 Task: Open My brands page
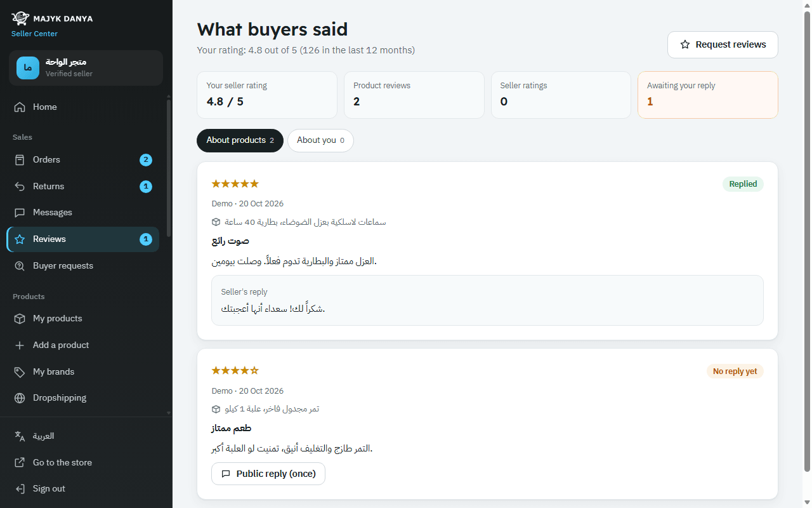pos(83,372)
